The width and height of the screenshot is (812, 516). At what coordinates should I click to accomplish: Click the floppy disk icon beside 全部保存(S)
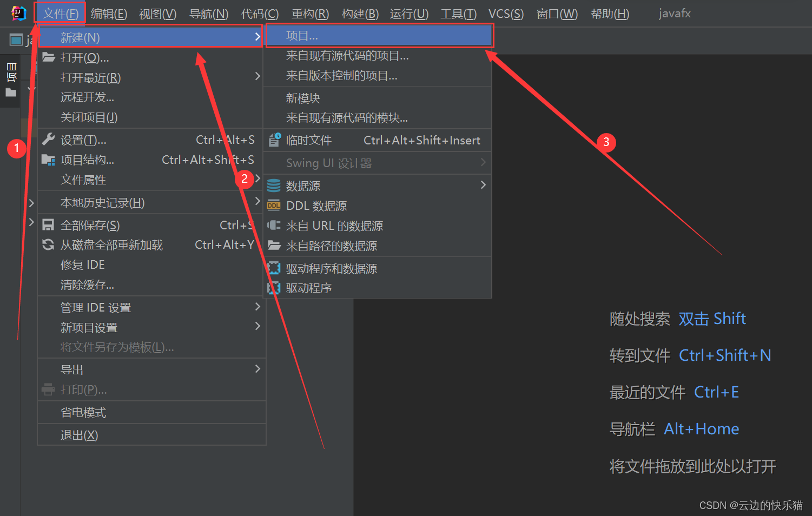click(x=49, y=225)
